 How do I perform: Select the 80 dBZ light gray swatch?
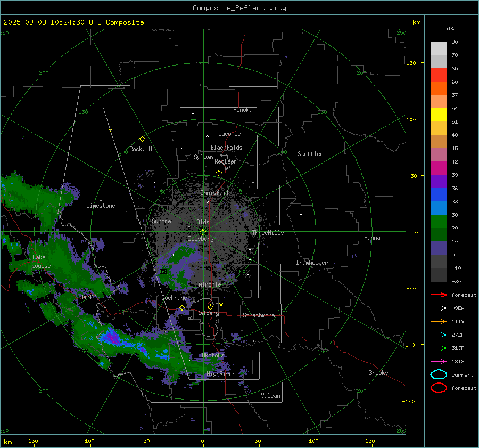click(x=439, y=48)
